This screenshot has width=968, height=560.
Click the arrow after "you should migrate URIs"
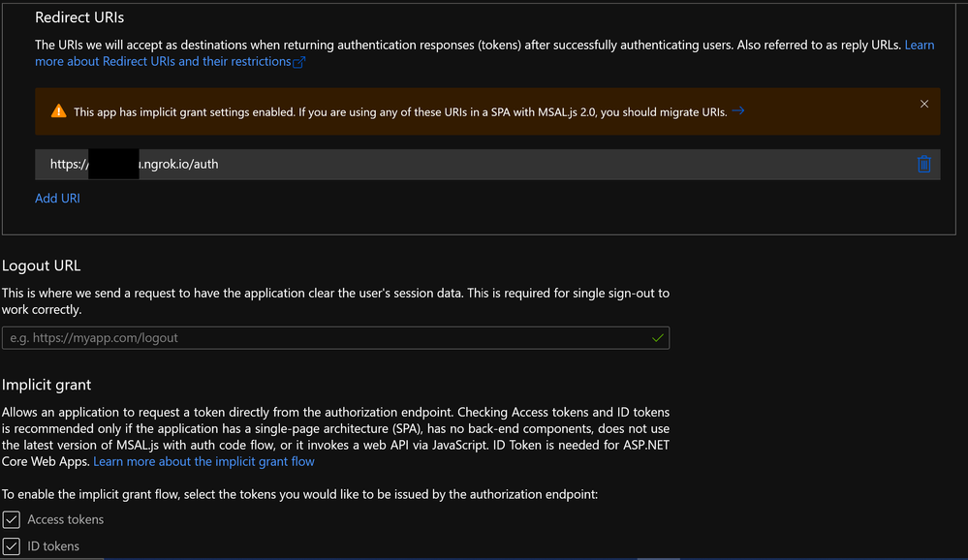point(737,110)
